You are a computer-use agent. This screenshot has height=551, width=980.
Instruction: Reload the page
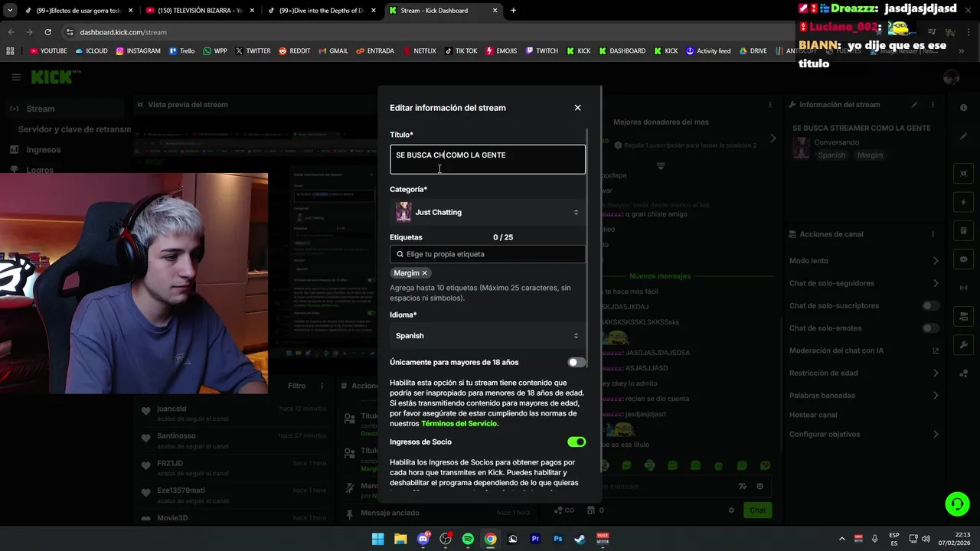pyautogui.click(x=47, y=32)
